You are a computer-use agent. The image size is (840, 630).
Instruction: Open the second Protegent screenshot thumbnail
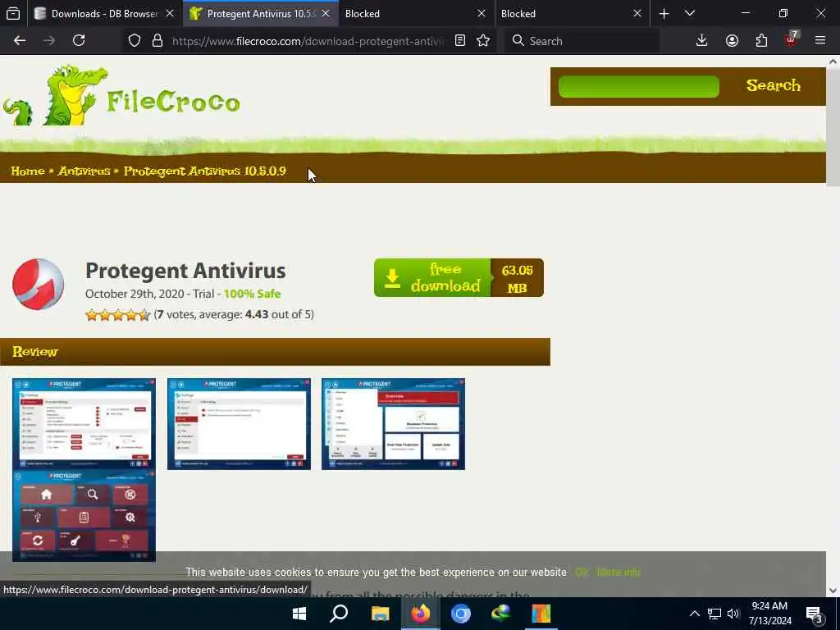pyautogui.click(x=239, y=424)
